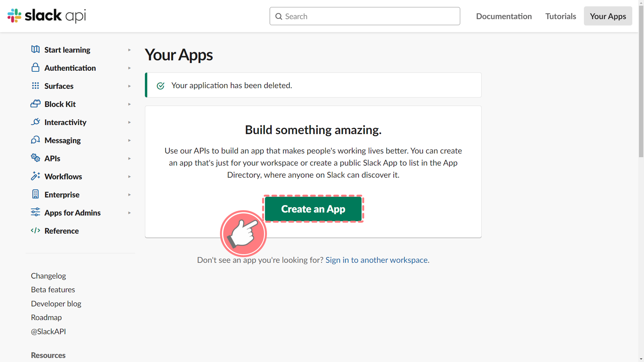Viewport: 644px width, 362px height.
Task: Click the Authentication lock icon
Action: click(x=35, y=68)
